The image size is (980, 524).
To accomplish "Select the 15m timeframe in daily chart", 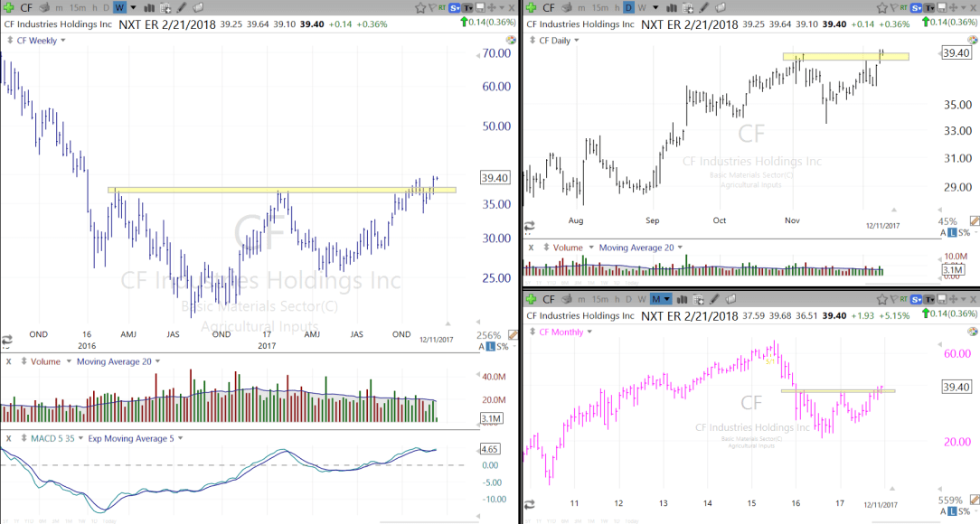I will pos(599,8).
